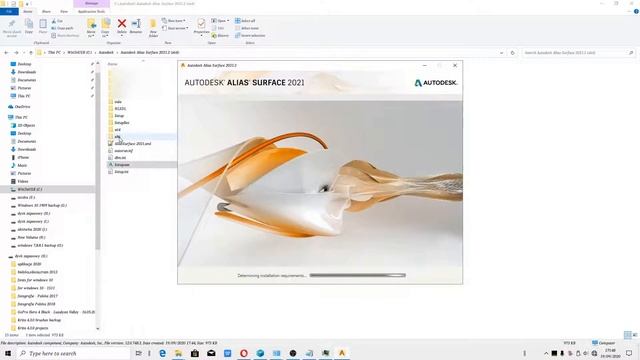Click the Explorer search box
This screenshot has width=640, height=360.
point(578,53)
